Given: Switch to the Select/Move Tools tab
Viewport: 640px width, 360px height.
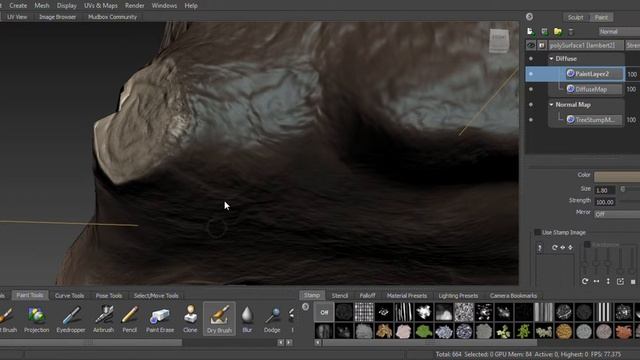Looking at the screenshot, I should pyautogui.click(x=156, y=296).
